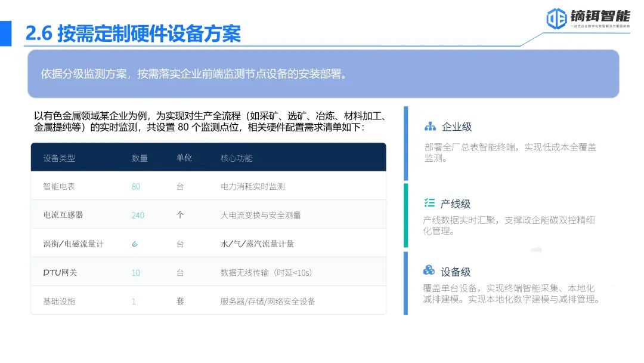This screenshot has height=363, width=644.
Task: Click the DTU网关 row label
Action: pos(60,272)
